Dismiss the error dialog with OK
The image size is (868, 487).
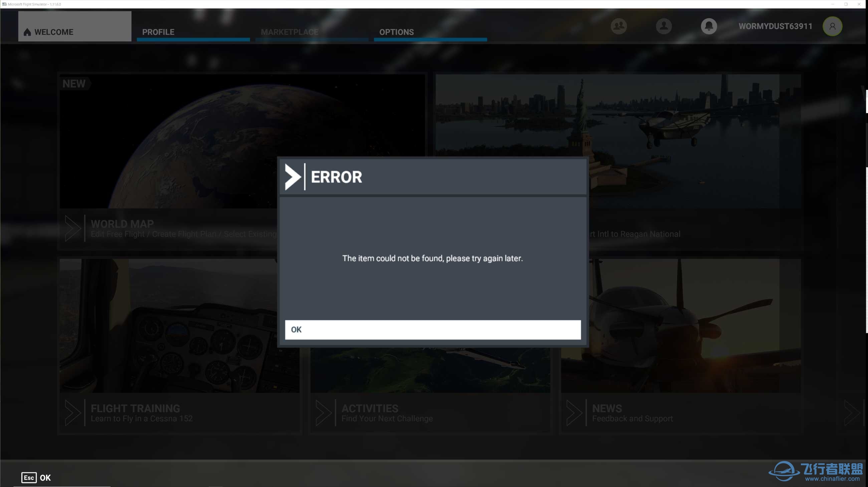[433, 329]
